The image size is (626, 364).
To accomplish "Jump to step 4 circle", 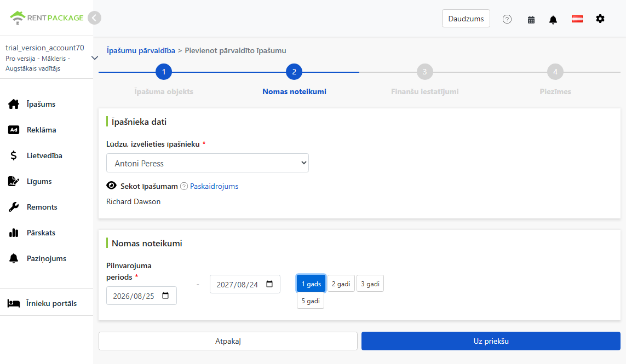I will pos(555,72).
